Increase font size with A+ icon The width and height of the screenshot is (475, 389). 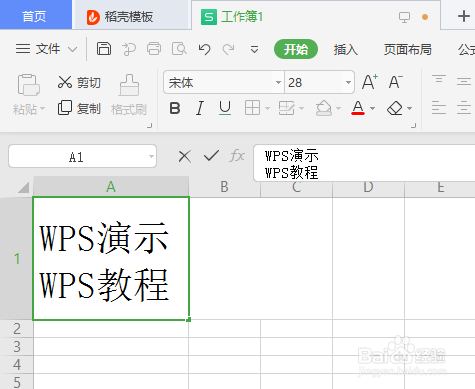(x=370, y=82)
